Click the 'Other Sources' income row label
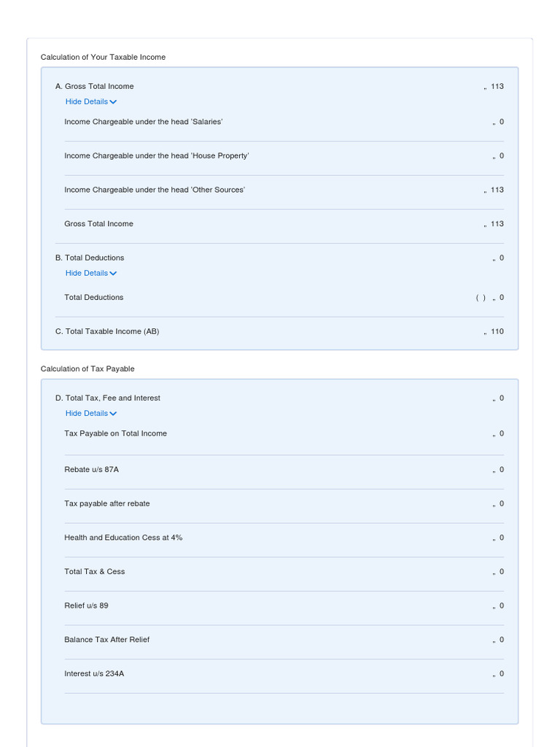Image resolution: width=560 pixels, height=747 pixels. (155, 190)
